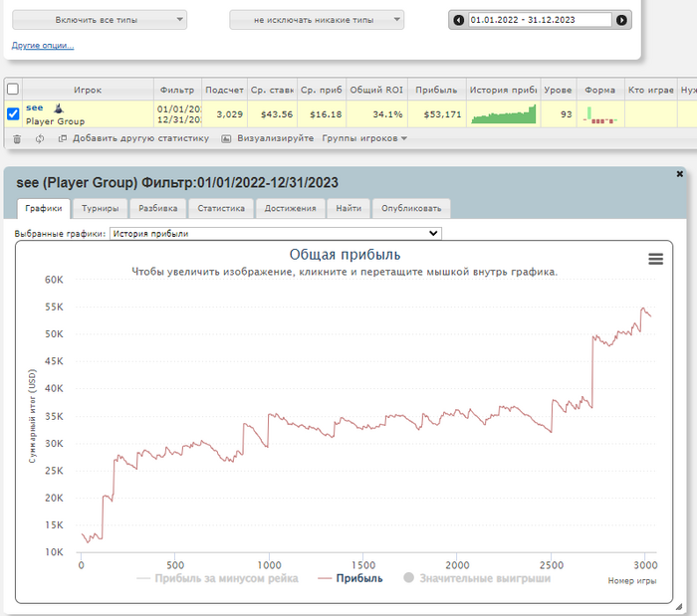Close the see Player Group panel
Viewport: 697px width, 616px height.
(680, 174)
